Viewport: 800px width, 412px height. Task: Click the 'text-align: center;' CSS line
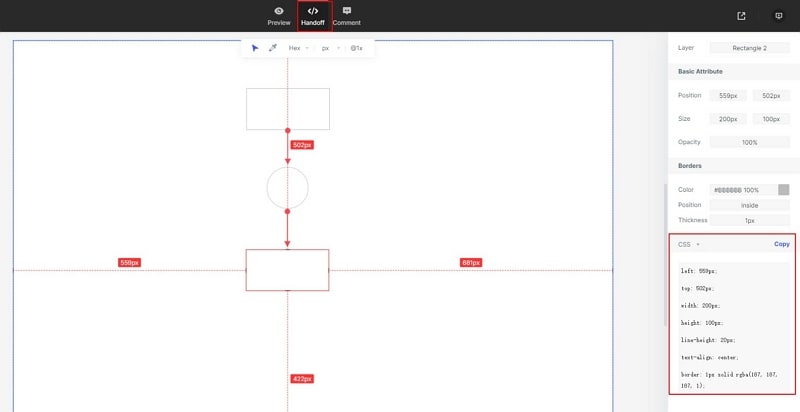pos(709,357)
